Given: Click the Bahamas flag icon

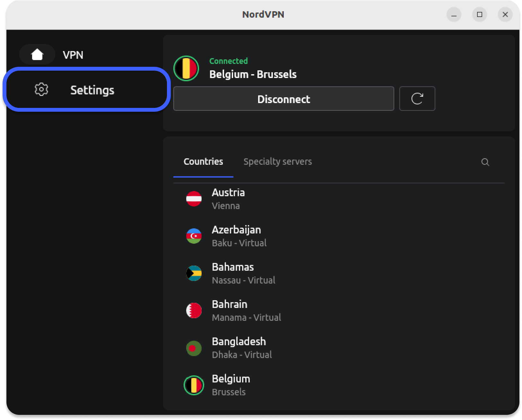Looking at the screenshot, I should [x=194, y=273].
